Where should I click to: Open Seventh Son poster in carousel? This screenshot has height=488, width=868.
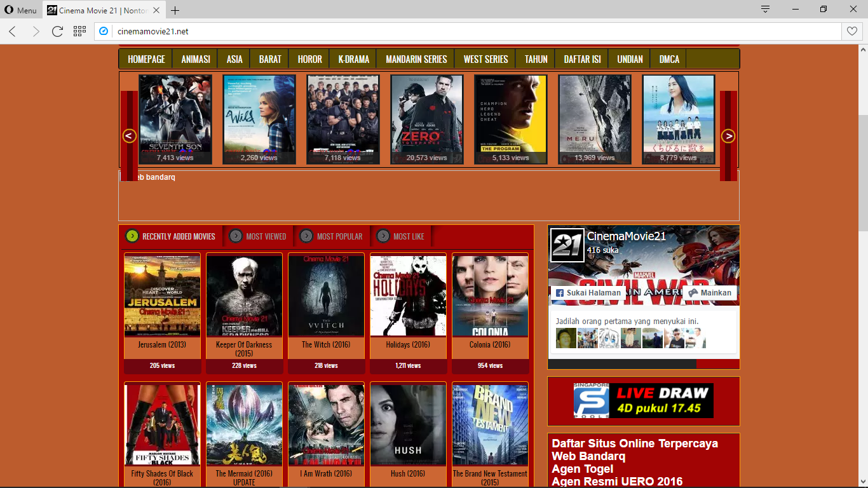coord(175,119)
